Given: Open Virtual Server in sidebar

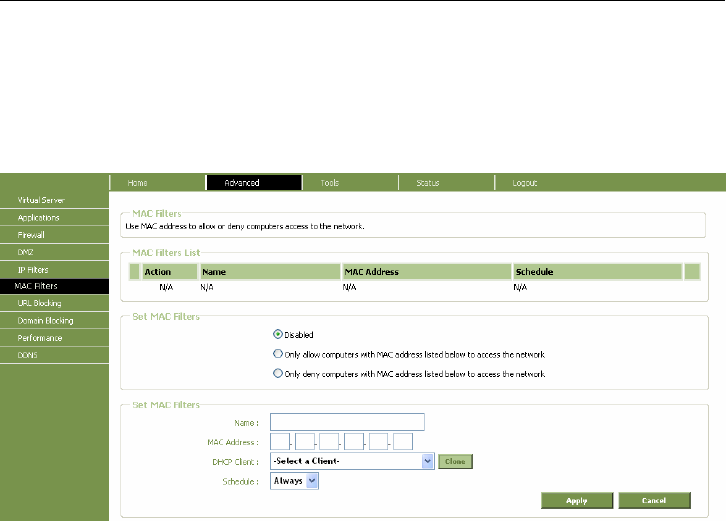Looking at the screenshot, I should 40,200.
